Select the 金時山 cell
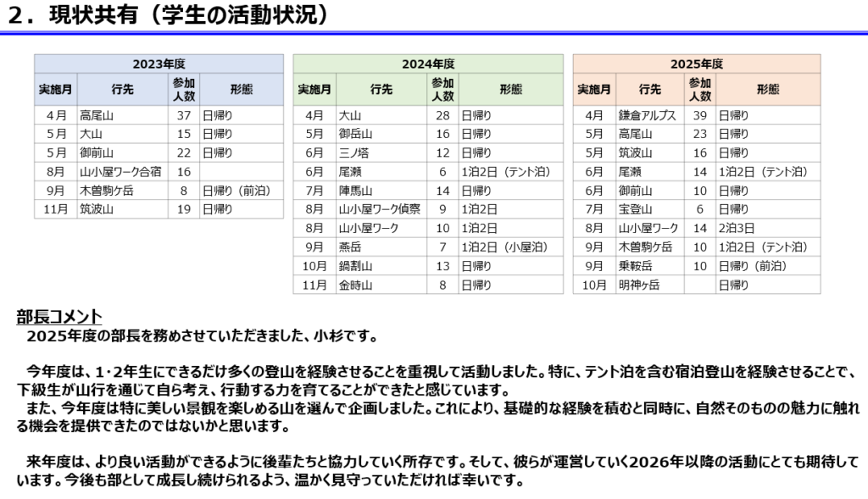 coord(356,285)
